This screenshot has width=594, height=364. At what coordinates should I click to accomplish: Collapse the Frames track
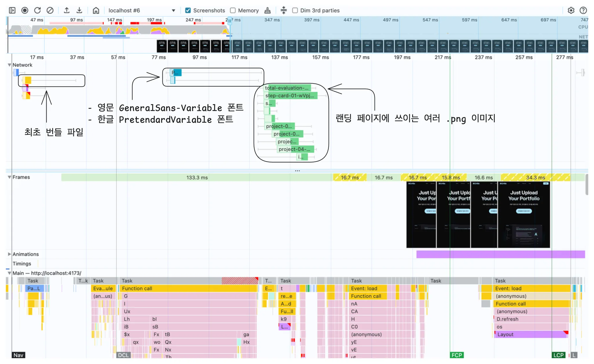9,177
